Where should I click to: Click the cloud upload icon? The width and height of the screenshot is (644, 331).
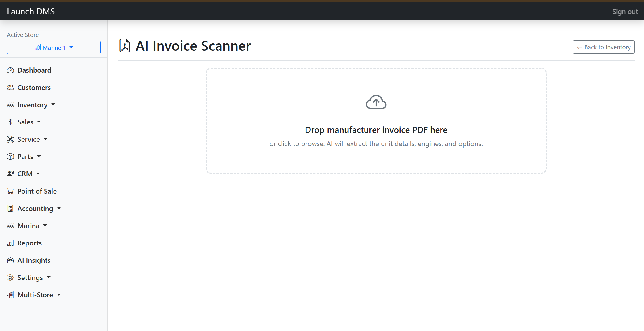coord(376,102)
